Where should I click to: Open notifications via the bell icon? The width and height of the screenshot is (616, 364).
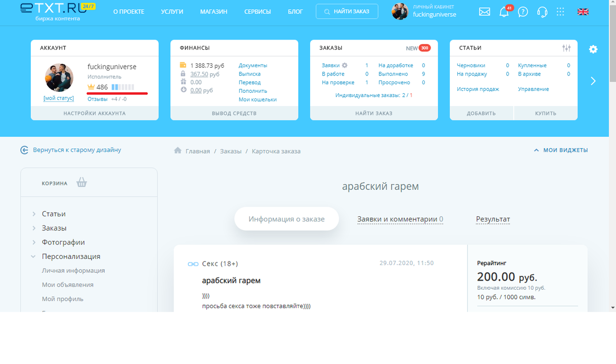tap(504, 11)
